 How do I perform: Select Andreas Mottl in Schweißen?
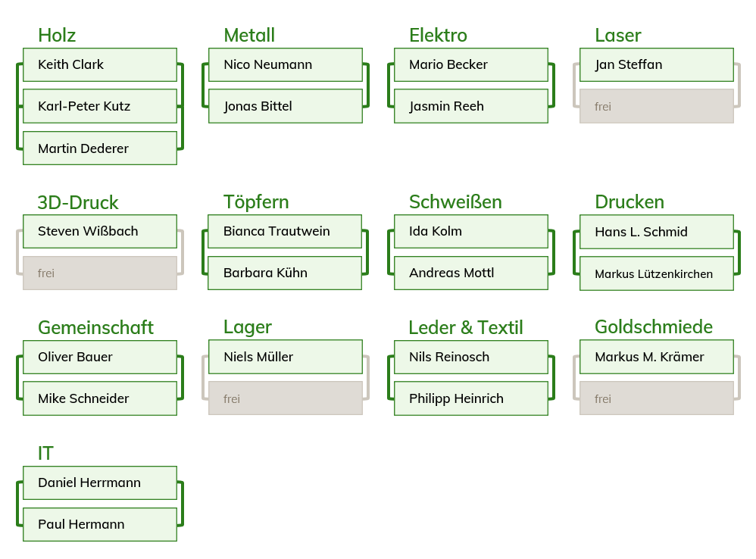point(471,273)
